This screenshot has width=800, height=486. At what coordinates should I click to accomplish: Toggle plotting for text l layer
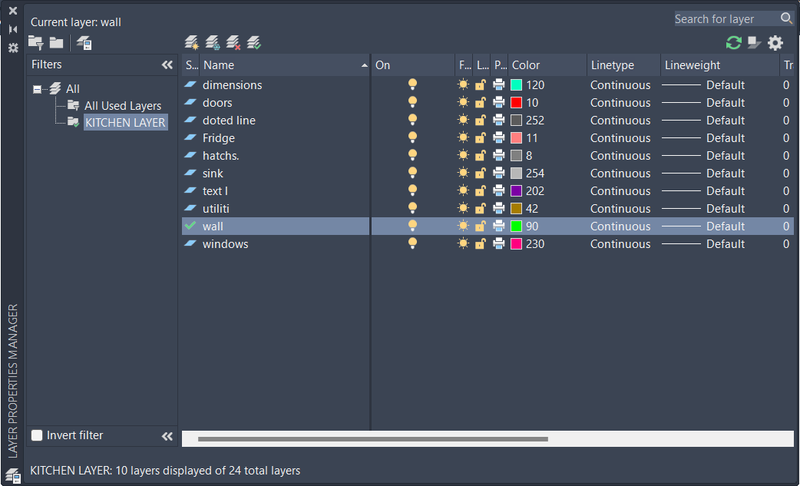[x=498, y=191]
